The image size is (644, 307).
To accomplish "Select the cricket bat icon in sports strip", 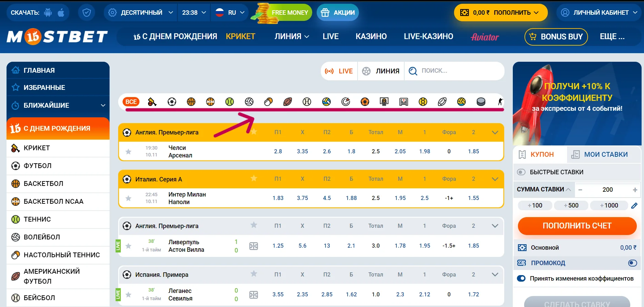I will click(x=152, y=102).
